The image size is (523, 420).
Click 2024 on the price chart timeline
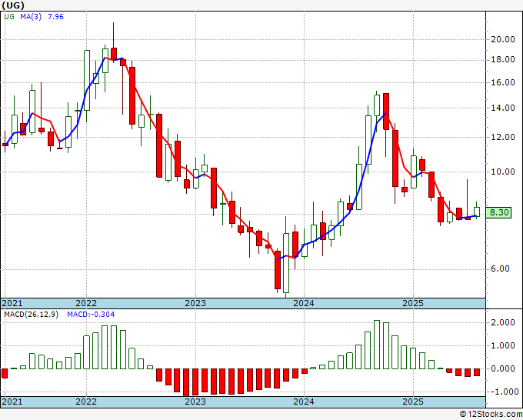304,303
